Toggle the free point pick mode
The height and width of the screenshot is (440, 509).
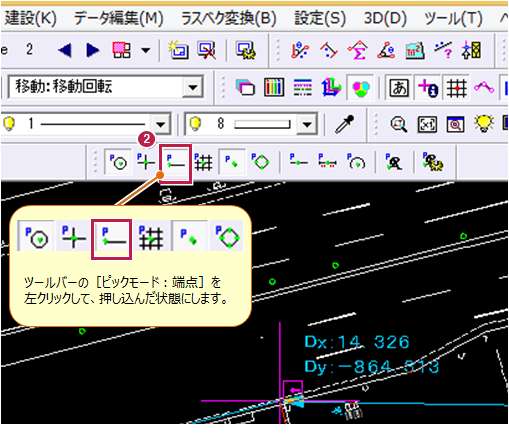232,162
